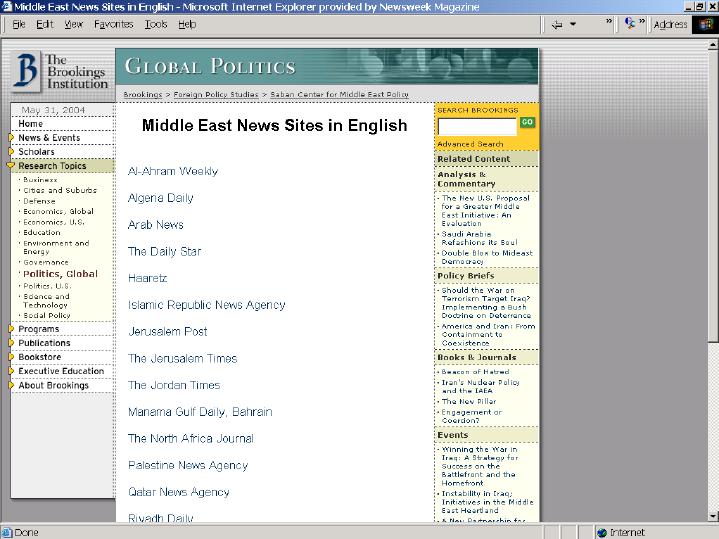The width and height of the screenshot is (719, 539).
Task: Open The Jordan Times link
Action: click(174, 385)
